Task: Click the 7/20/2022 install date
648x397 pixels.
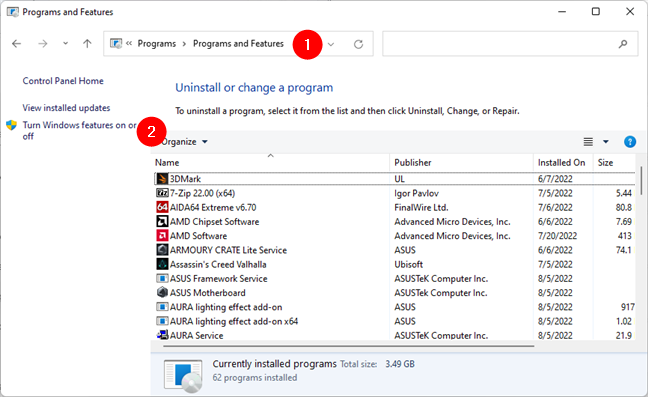Action: point(557,235)
